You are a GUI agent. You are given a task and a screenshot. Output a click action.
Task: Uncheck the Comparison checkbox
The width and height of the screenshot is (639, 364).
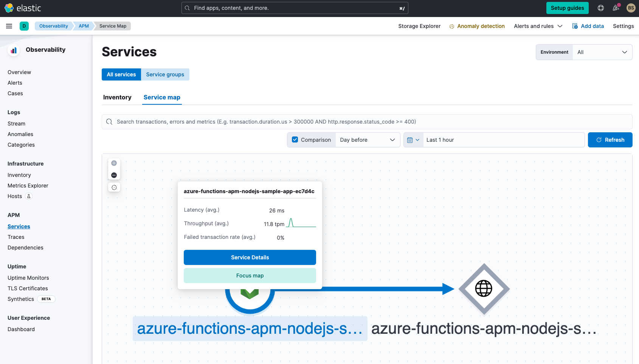click(x=295, y=140)
